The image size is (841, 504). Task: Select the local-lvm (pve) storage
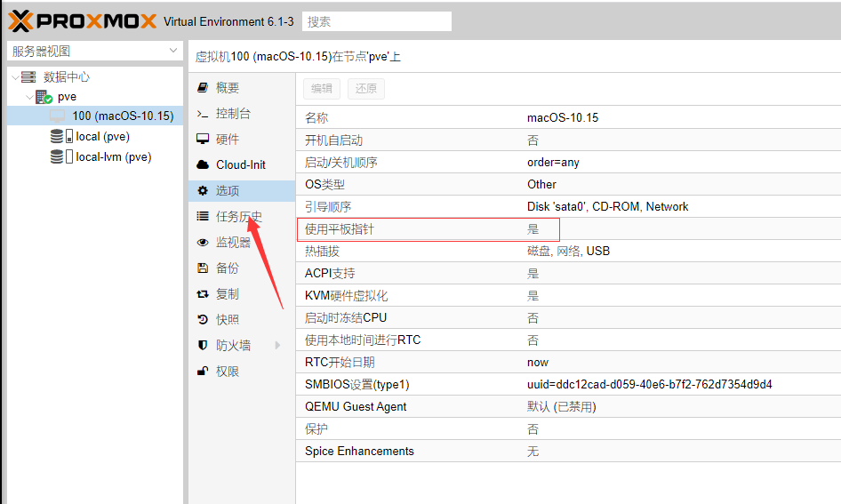tap(113, 156)
